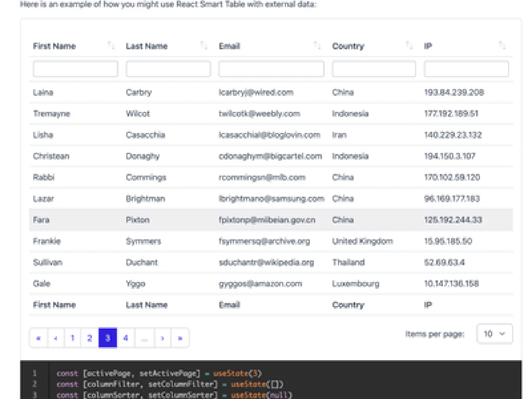Viewport: 532px width, 399px height.
Task: Sort table by IP column
Action: [502, 46]
